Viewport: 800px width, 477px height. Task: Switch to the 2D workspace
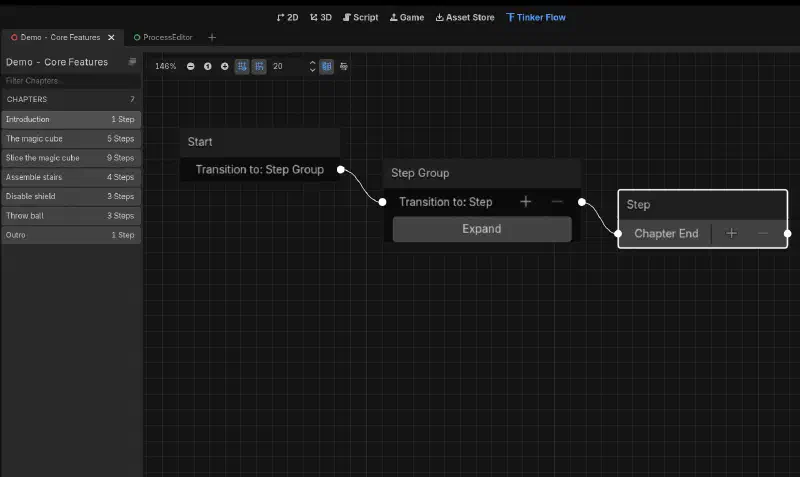point(287,17)
